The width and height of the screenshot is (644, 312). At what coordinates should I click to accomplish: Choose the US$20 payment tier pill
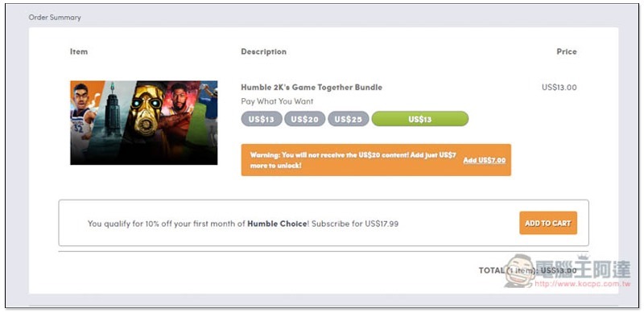[305, 119]
